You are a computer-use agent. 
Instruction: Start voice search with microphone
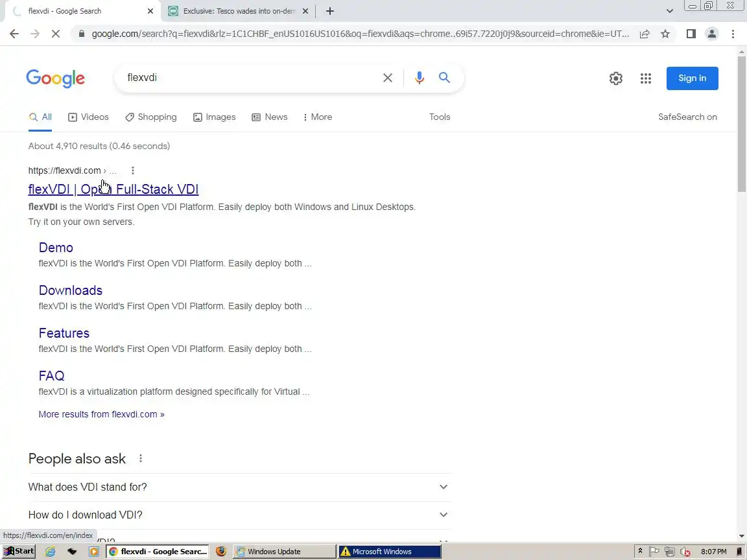coord(420,78)
